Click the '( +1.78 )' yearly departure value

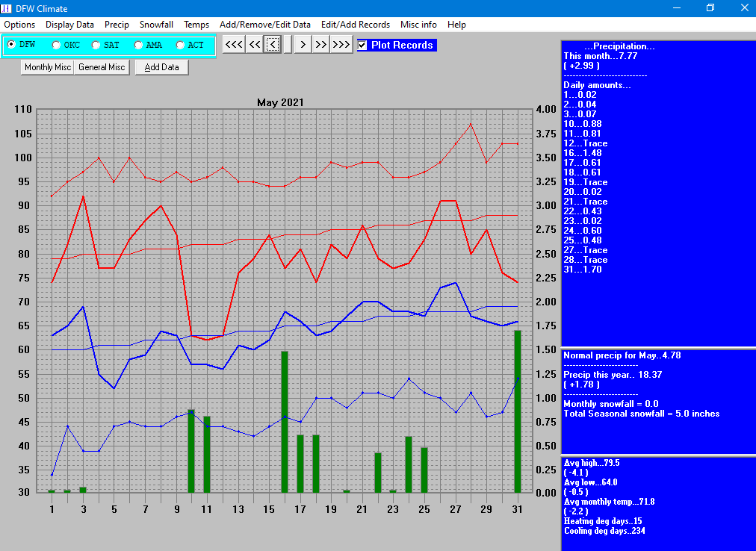581,385
